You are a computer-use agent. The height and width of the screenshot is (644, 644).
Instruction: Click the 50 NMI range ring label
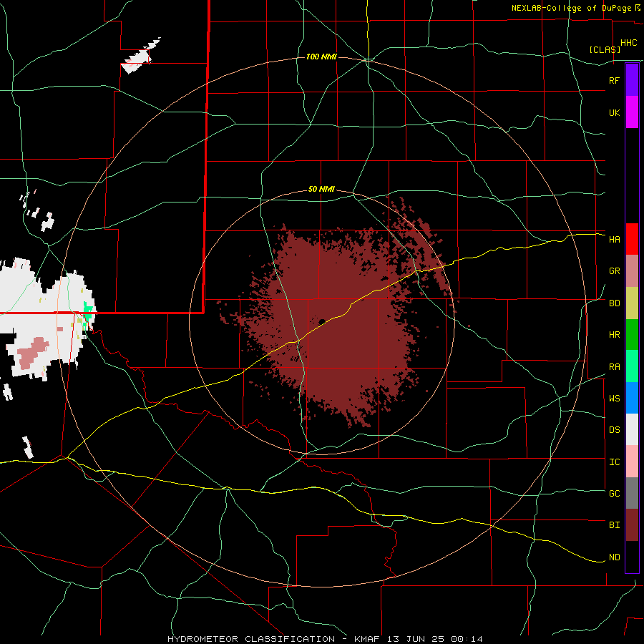pyautogui.click(x=321, y=190)
